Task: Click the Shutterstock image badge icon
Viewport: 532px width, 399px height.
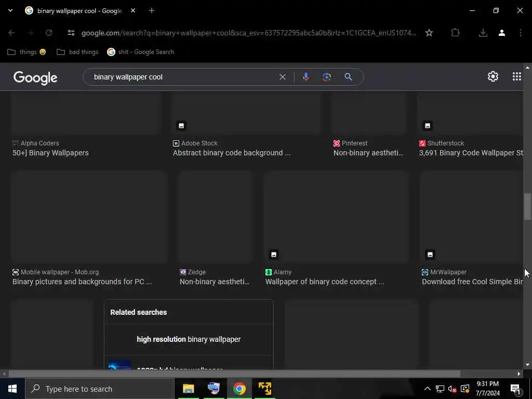Action: [428, 126]
